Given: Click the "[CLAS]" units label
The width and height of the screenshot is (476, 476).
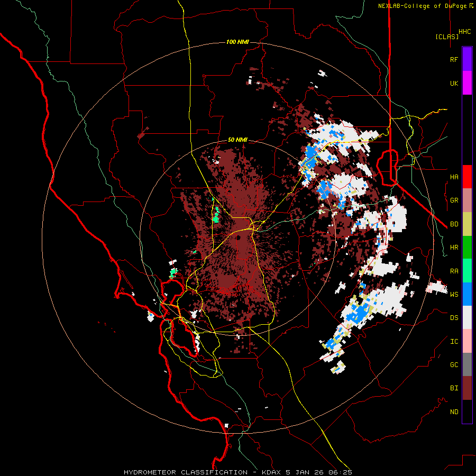Looking at the screenshot, I should pos(447,37).
